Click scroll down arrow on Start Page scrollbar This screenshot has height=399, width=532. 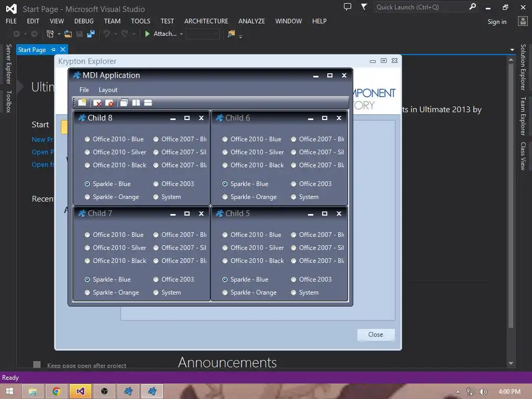tap(511, 363)
